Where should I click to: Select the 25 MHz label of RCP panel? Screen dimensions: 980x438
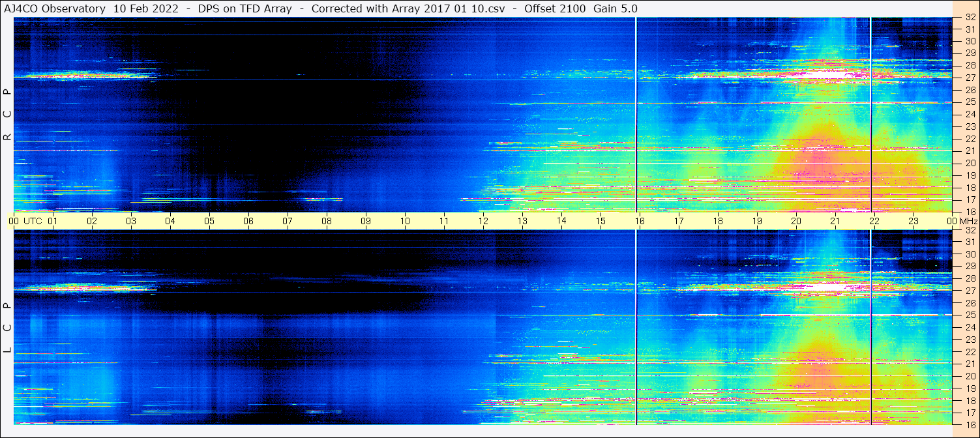point(970,102)
